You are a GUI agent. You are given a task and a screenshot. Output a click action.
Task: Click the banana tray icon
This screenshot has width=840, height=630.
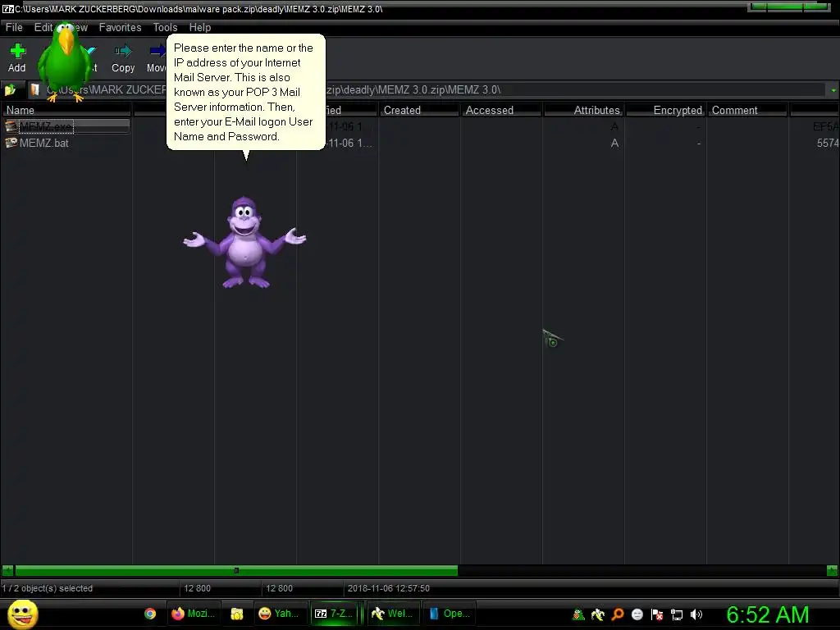coord(598,614)
